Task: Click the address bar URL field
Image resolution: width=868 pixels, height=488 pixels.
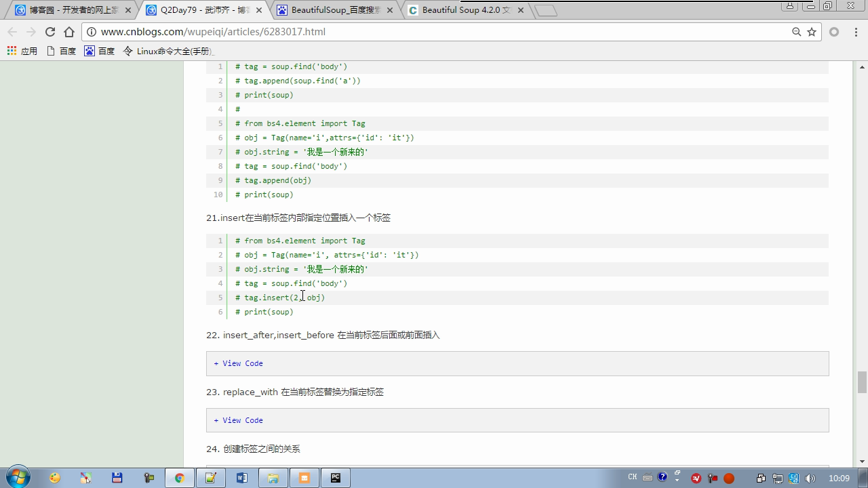Action: click(x=407, y=32)
